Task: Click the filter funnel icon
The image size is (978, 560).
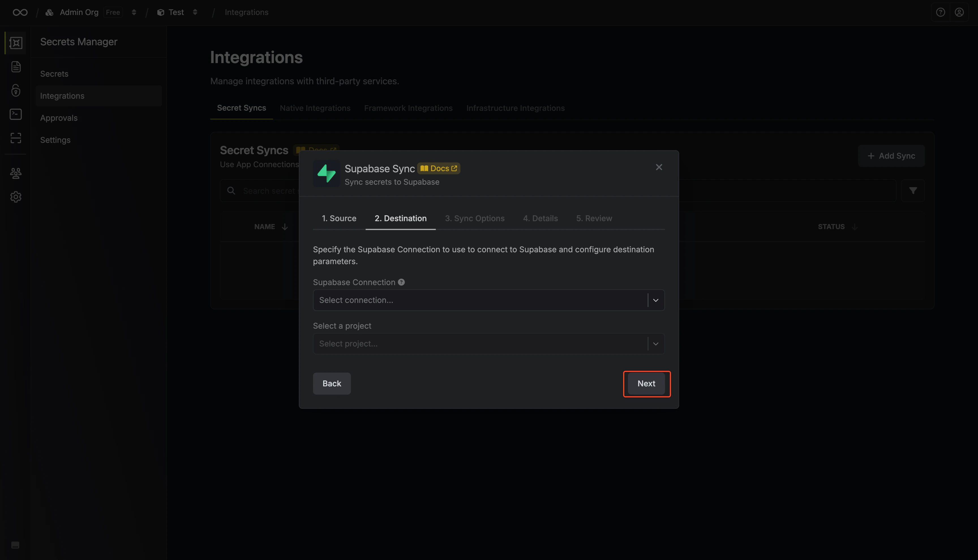Action: (913, 191)
